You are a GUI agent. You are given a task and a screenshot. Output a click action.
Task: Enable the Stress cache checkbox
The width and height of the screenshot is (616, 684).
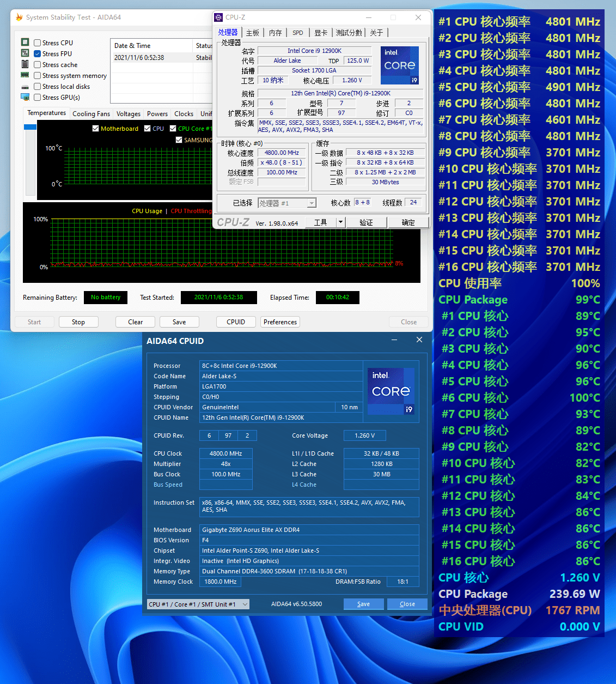38,64
